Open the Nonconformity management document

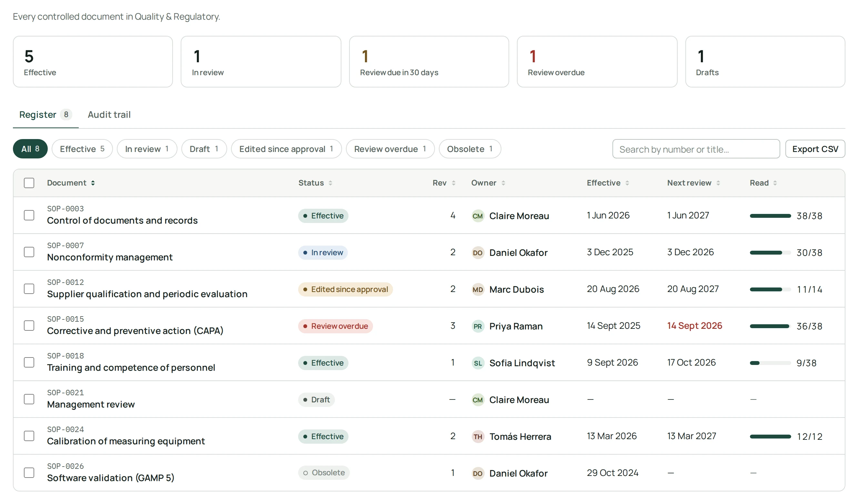(110, 257)
